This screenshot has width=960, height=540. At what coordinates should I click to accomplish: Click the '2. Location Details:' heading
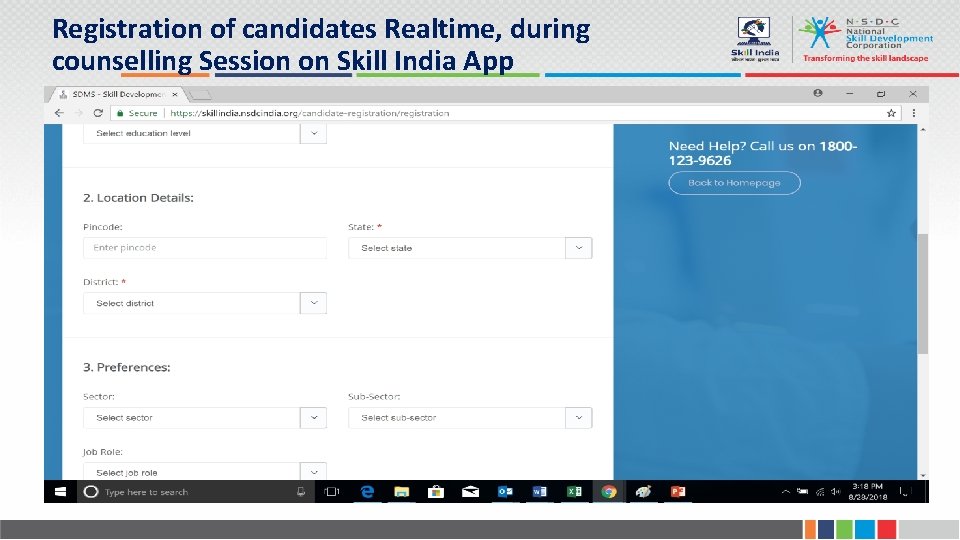138,198
